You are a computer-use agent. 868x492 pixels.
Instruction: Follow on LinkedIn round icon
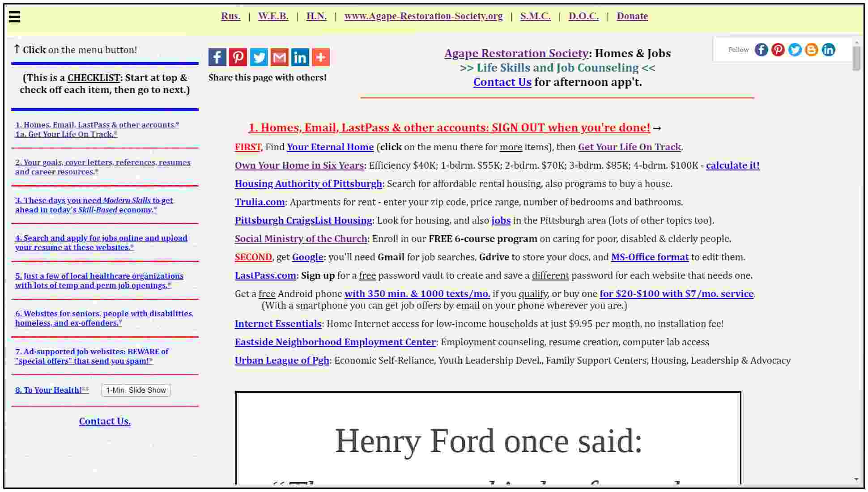(828, 50)
